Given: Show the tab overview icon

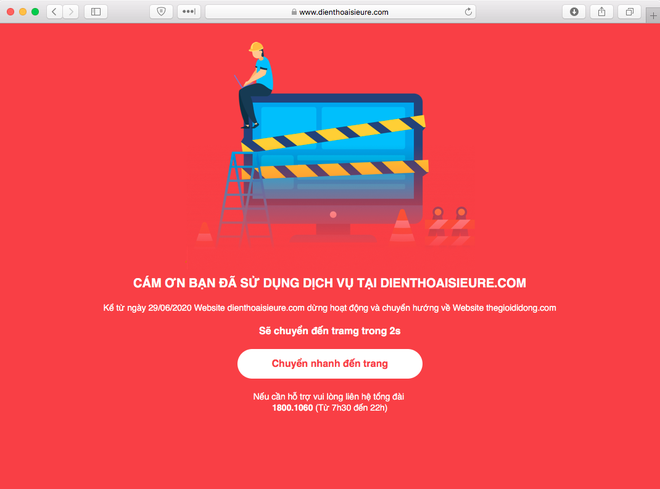Looking at the screenshot, I should 630,12.
